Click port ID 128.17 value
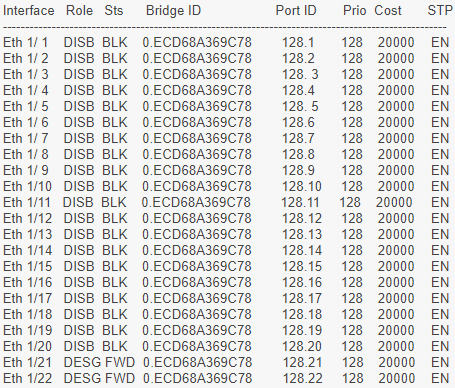The width and height of the screenshot is (455, 388). point(302,299)
